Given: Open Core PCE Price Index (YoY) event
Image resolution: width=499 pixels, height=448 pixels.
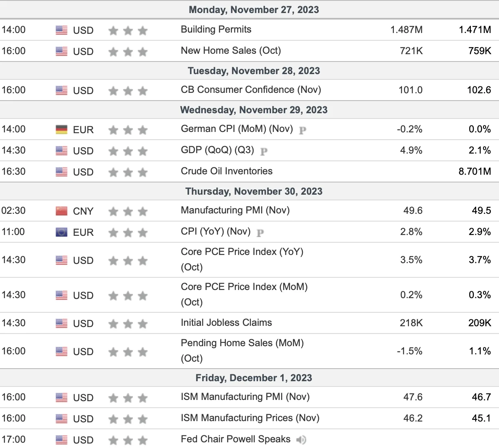Looking at the screenshot, I should (x=242, y=259).
